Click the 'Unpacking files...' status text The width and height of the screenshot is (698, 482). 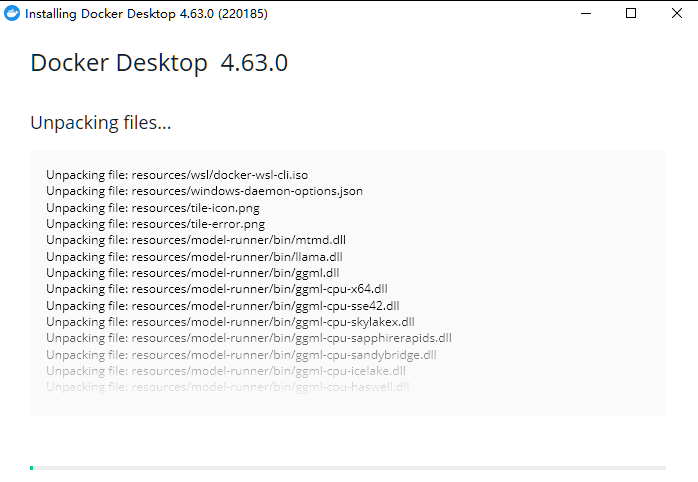pyautogui.click(x=101, y=123)
